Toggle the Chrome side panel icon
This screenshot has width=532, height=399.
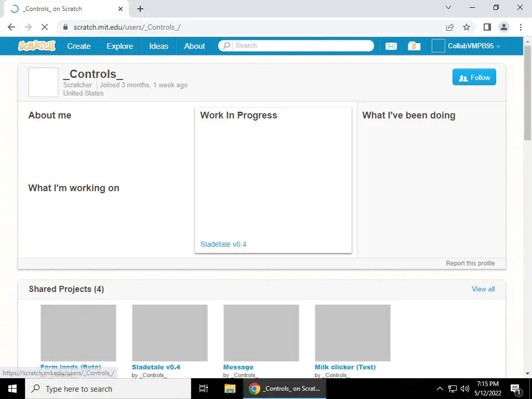pyautogui.click(x=487, y=27)
